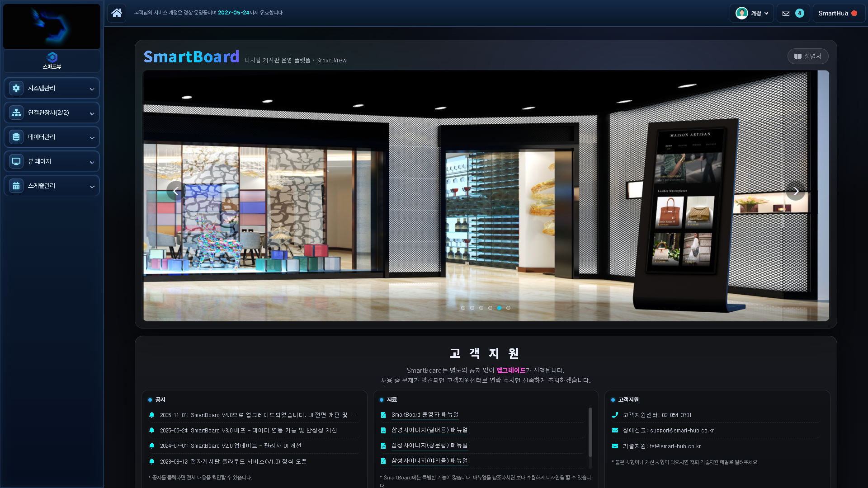The height and width of the screenshot is (488, 868).
Task: Open notice 2023-03-12 전자게시판 클라우드 서비스
Action: (233, 461)
